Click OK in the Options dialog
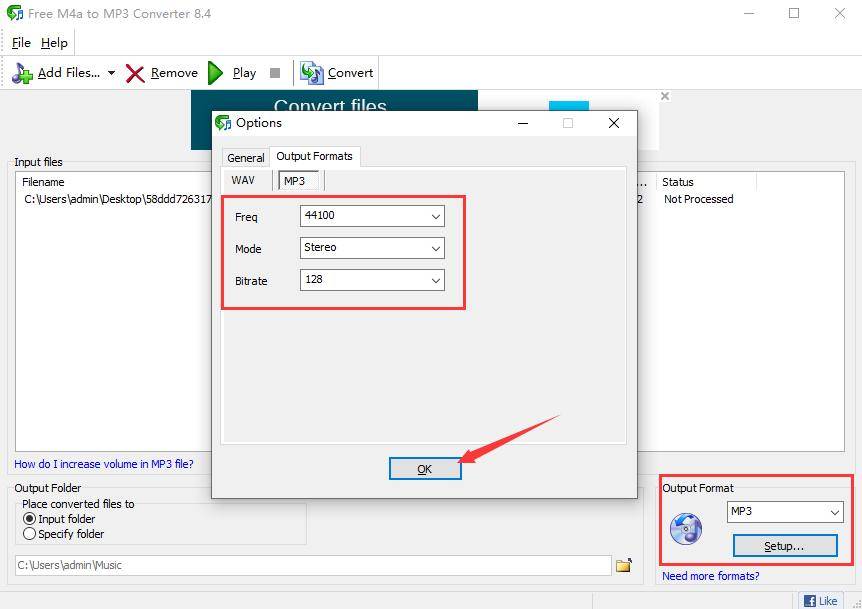862x609 pixels. [424, 469]
